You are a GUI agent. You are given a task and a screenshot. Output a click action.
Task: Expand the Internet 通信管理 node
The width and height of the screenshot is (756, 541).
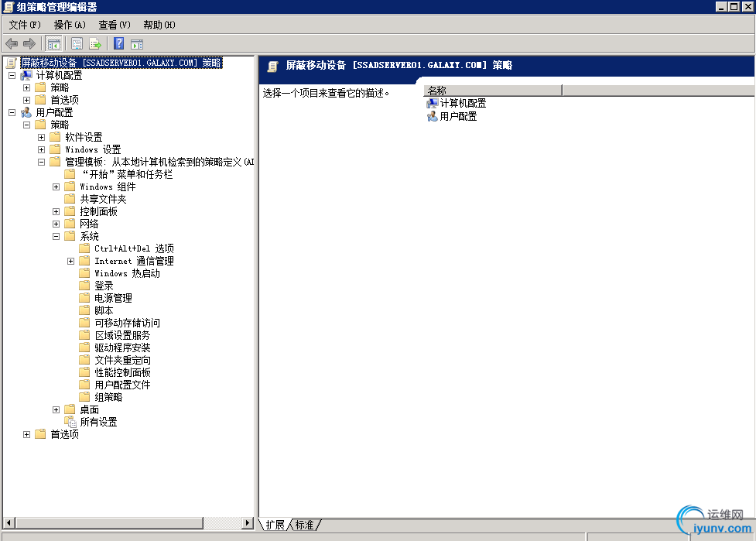coord(70,261)
